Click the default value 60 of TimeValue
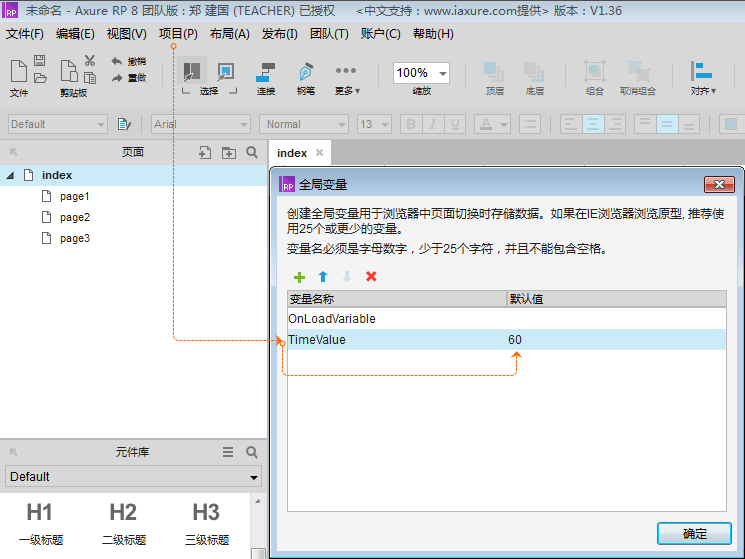This screenshot has height=559, width=745. pos(515,340)
